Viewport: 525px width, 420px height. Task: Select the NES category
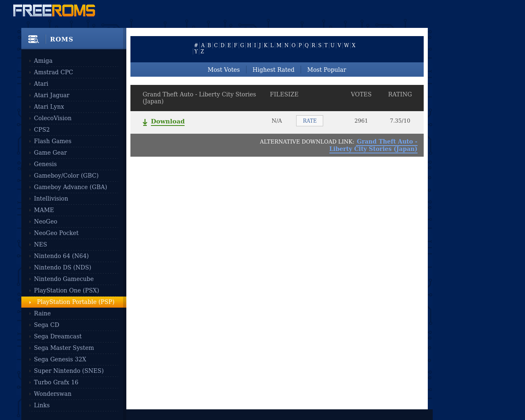pos(41,244)
